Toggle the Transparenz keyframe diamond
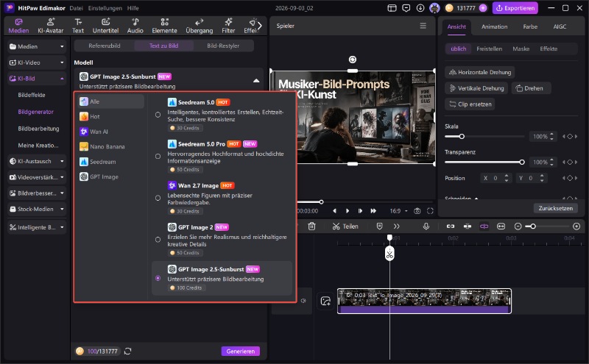589x364 pixels. tap(570, 162)
